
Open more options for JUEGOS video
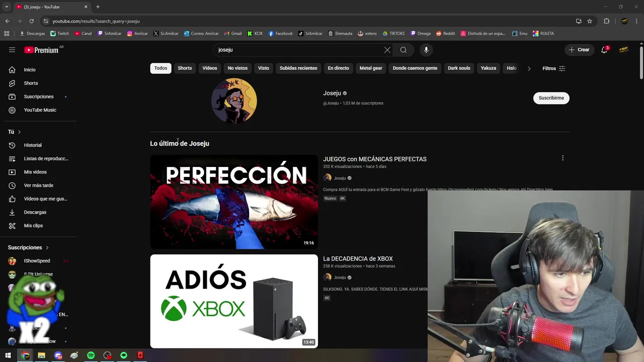(562, 158)
